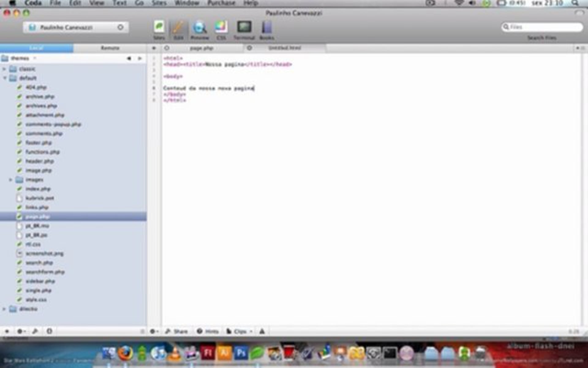Select the page.php editor tab
The width and height of the screenshot is (588, 368).
[202, 48]
